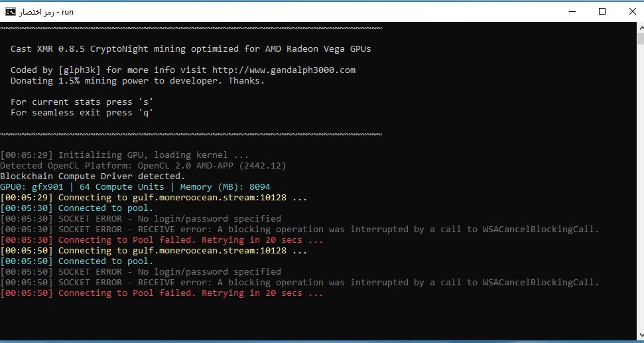This screenshot has height=343, width=644.
Task: Click the scrollbar down arrow
Action: pyautogui.click(x=640, y=335)
